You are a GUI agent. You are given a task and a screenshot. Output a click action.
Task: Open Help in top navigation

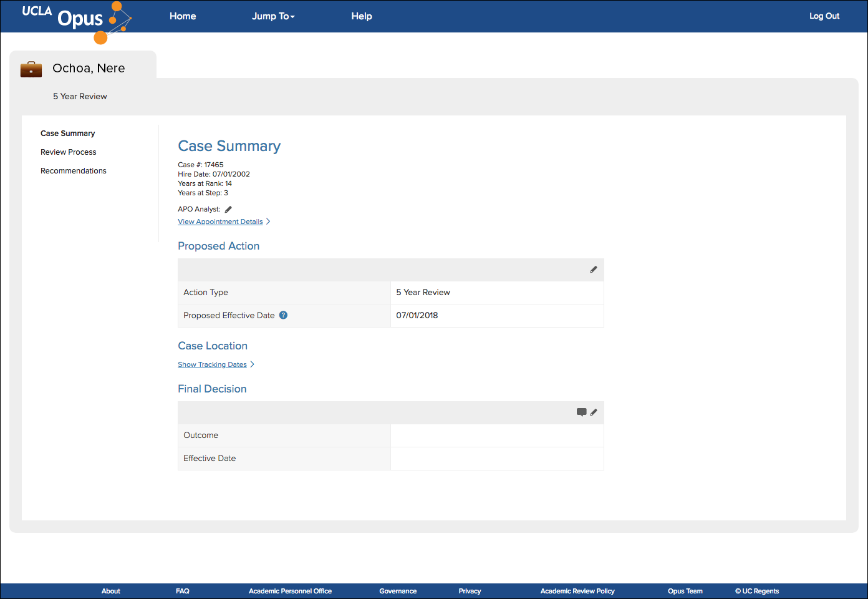tap(362, 16)
